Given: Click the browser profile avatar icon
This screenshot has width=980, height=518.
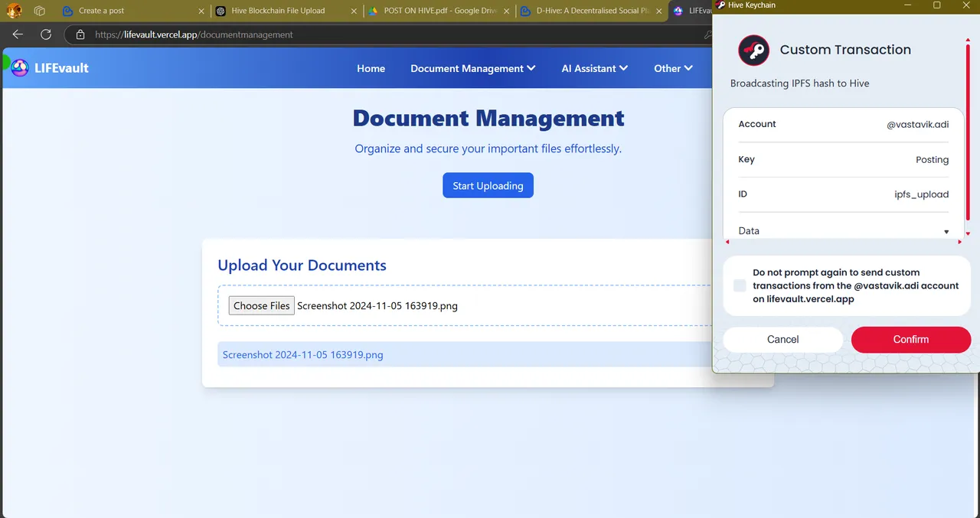Looking at the screenshot, I should coord(15,11).
